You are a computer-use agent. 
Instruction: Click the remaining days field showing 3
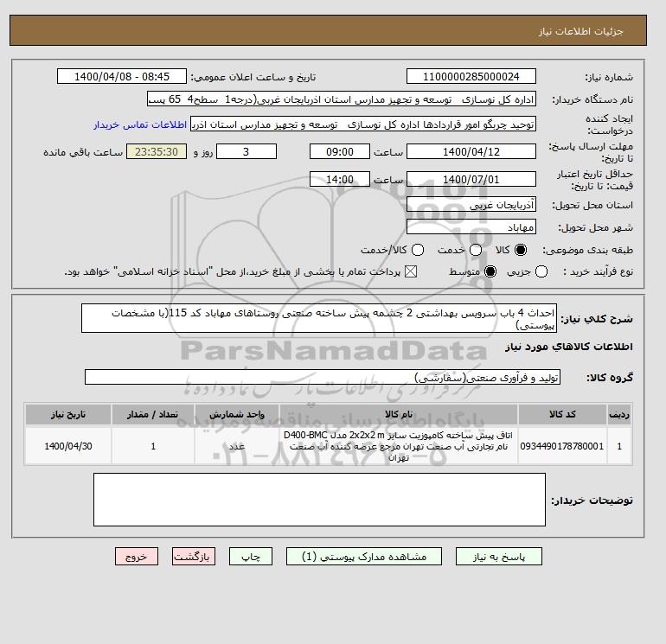247,151
